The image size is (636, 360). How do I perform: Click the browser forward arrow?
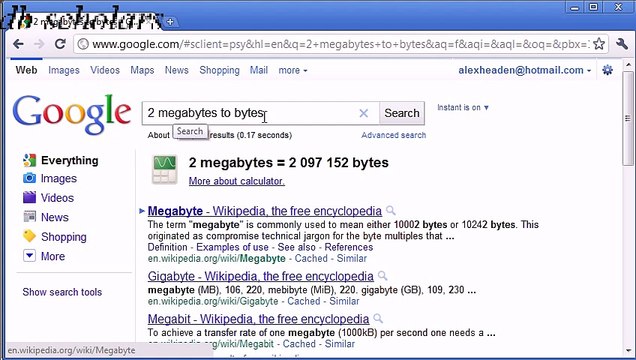(x=39, y=44)
